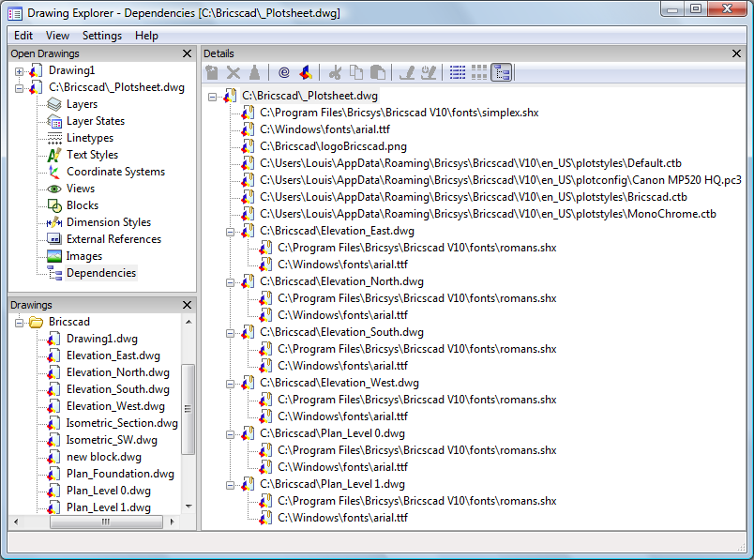Click the Drawings vertical scrollbar thumb
754x560 pixels.
coord(188,409)
